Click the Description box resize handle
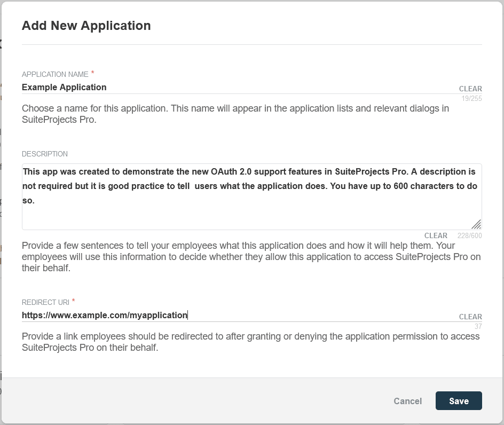This screenshot has height=425, width=504. (x=476, y=225)
